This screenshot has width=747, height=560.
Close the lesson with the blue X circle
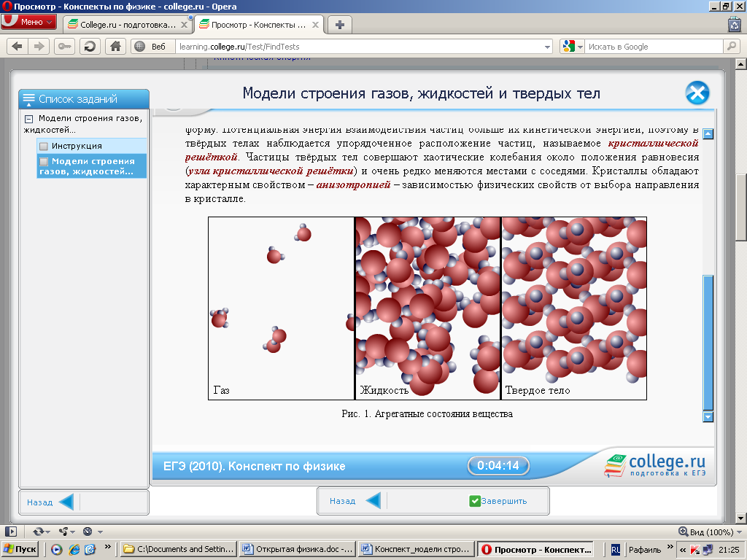[697, 93]
